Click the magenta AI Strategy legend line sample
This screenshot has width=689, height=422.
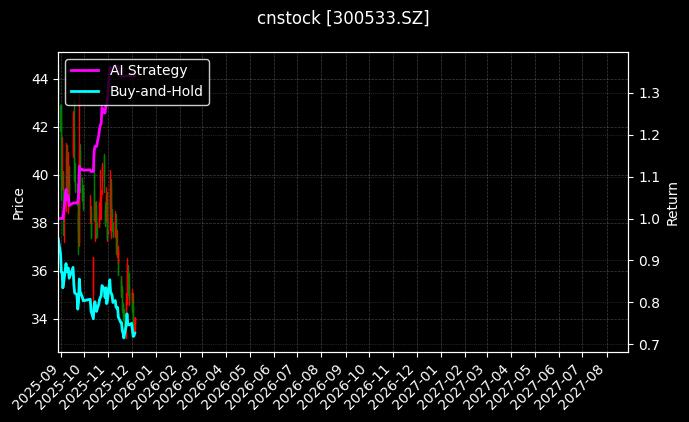click(x=86, y=70)
